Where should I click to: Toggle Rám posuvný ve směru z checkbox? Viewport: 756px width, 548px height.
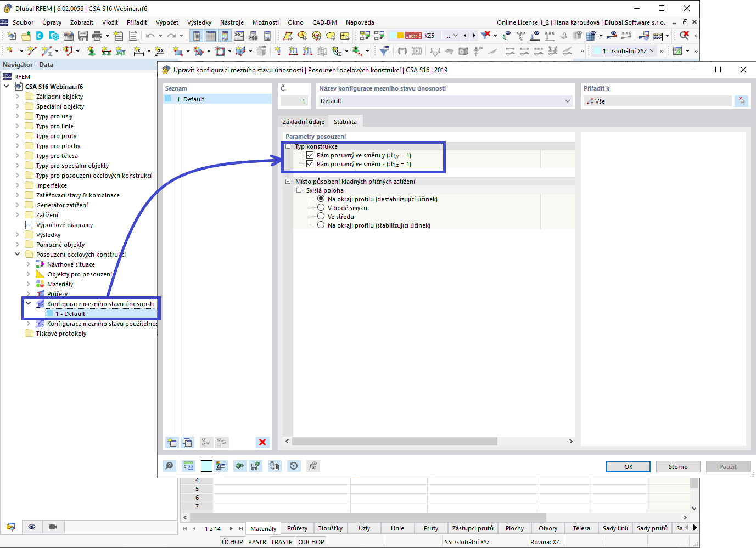point(310,164)
